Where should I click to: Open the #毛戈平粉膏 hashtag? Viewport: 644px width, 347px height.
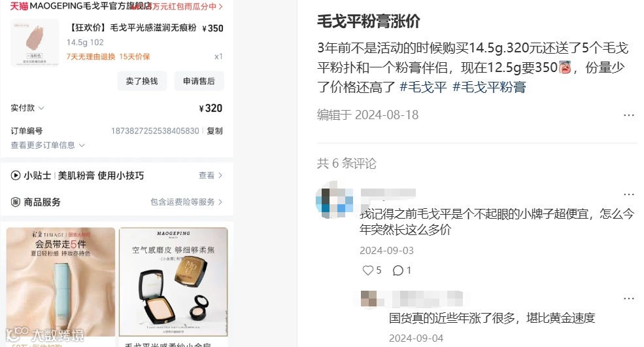point(489,87)
